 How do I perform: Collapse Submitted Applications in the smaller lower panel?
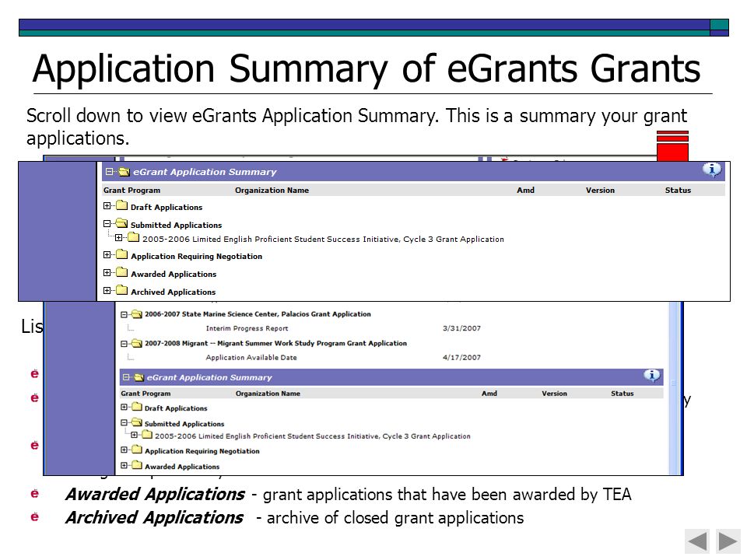coord(124,422)
